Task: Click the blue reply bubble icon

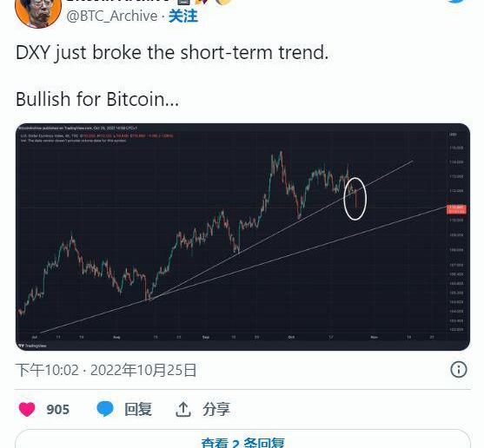Action: [x=105, y=409]
